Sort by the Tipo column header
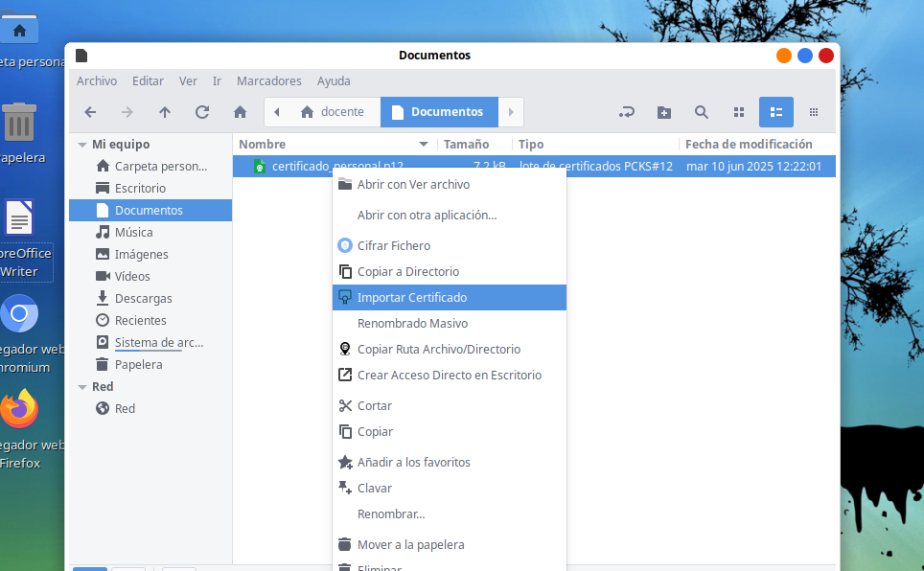Viewport: 924px width, 571px height. [595, 145]
